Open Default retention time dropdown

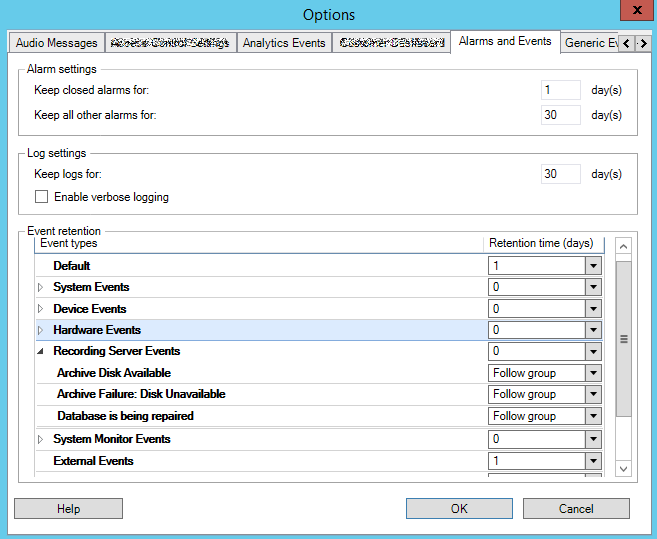(593, 266)
